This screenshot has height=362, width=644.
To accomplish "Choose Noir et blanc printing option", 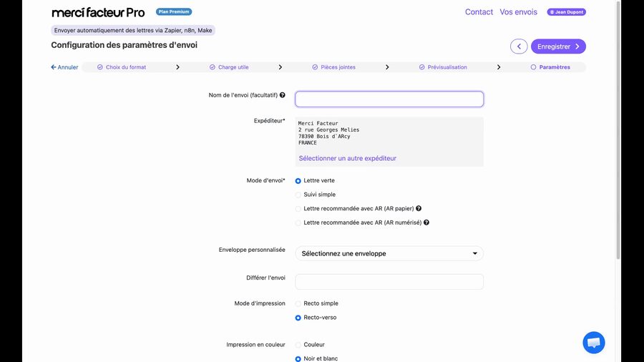I will pos(298,358).
